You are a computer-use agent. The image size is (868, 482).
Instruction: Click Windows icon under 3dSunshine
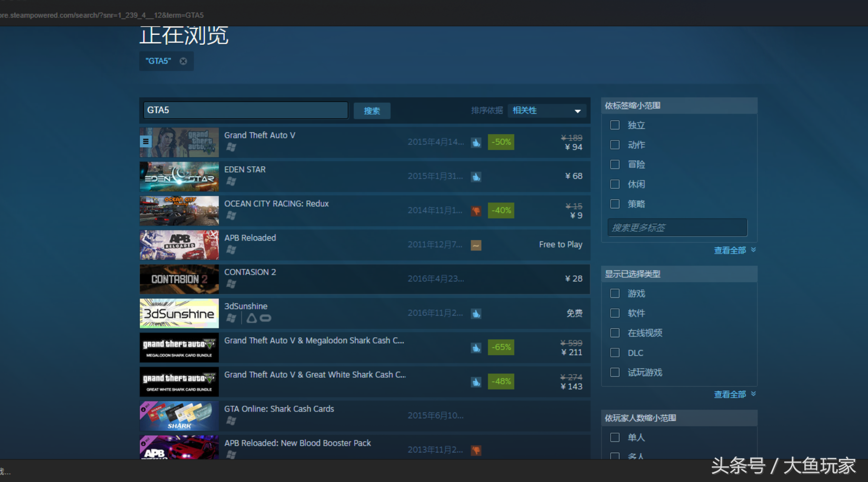point(231,318)
